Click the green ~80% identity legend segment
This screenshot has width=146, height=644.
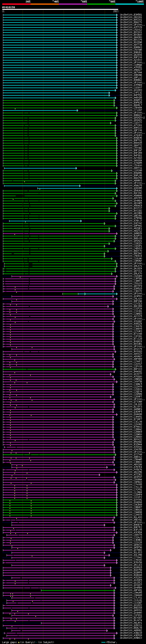(101, 4)
